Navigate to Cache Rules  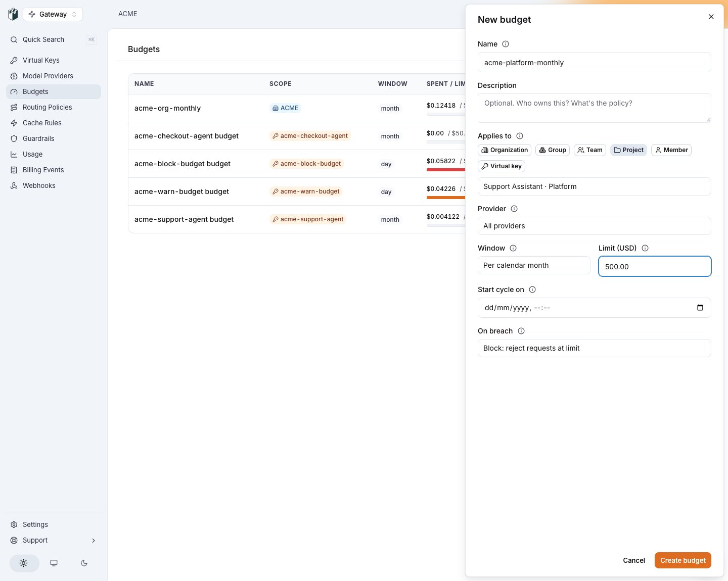(x=54, y=123)
